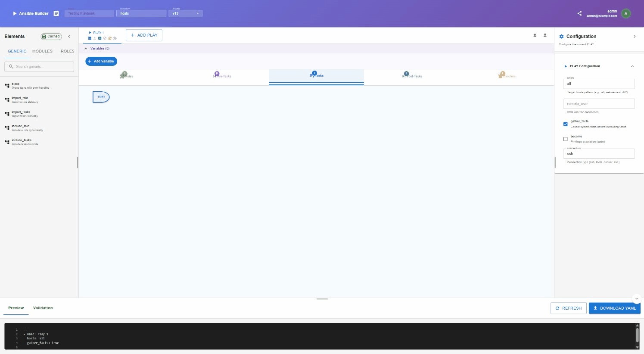Screen dimensions: 644x354
Task: Click the remote_user input field
Action: [599, 104]
